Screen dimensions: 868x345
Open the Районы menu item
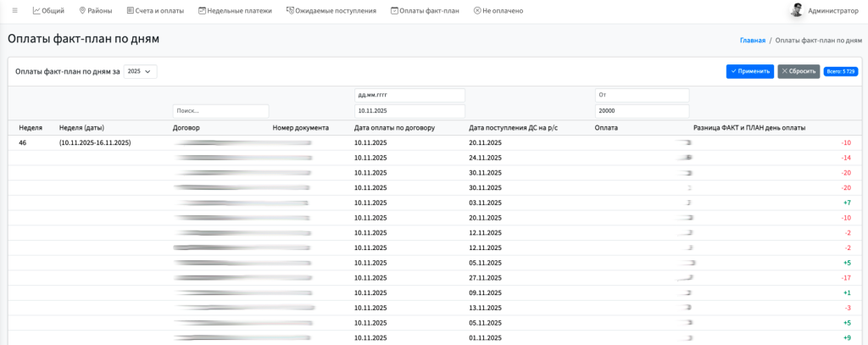click(99, 11)
